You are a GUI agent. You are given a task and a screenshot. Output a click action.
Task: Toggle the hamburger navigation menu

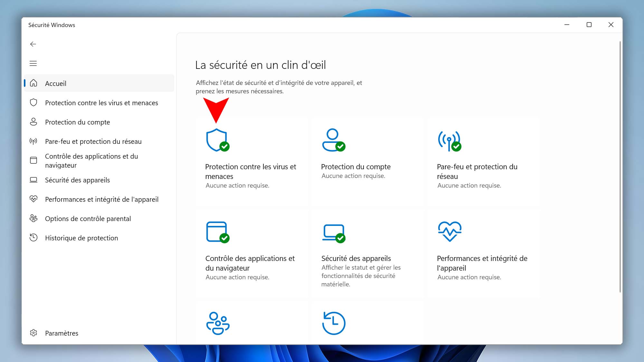33,63
